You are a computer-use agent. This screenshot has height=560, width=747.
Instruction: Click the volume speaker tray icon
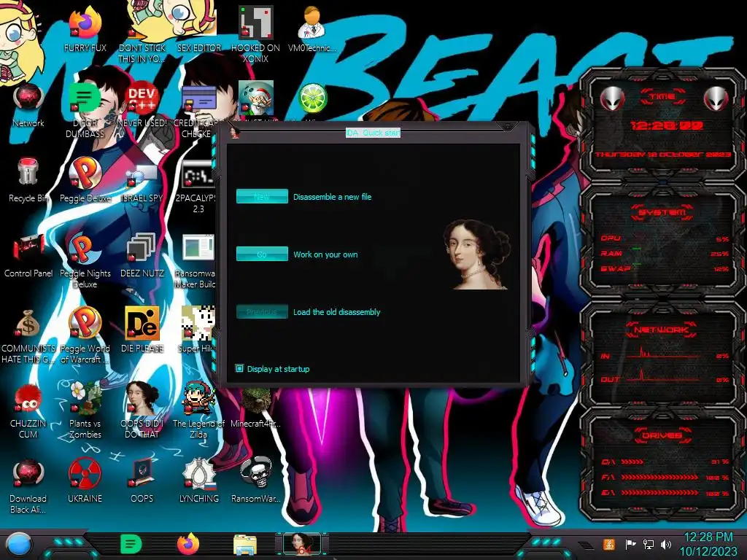667,544
